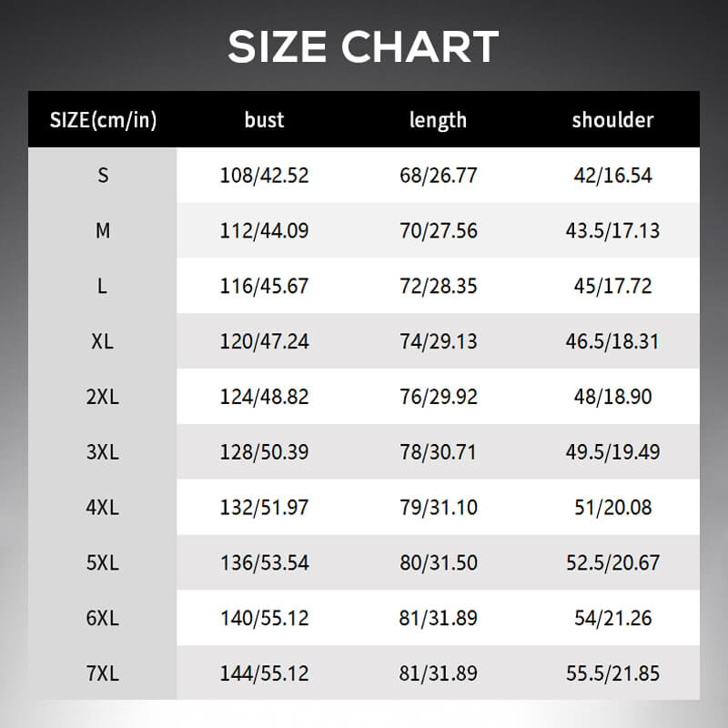This screenshot has height=728, width=728.
Task: Select bust value 116/45.67
Action: 264,287
